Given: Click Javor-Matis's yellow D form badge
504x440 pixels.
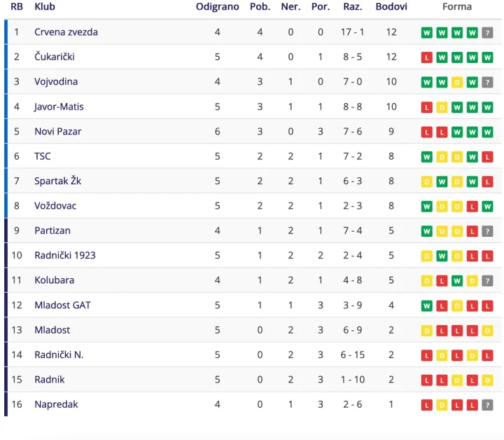Looking at the screenshot, I should pyautogui.click(x=442, y=107).
